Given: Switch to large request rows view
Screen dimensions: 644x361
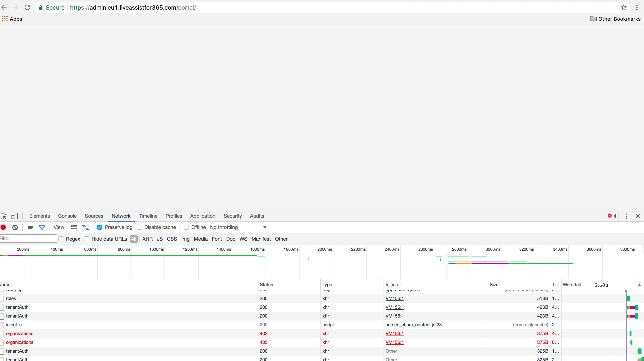Looking at the screenshot, I should [x=74, y=227].
